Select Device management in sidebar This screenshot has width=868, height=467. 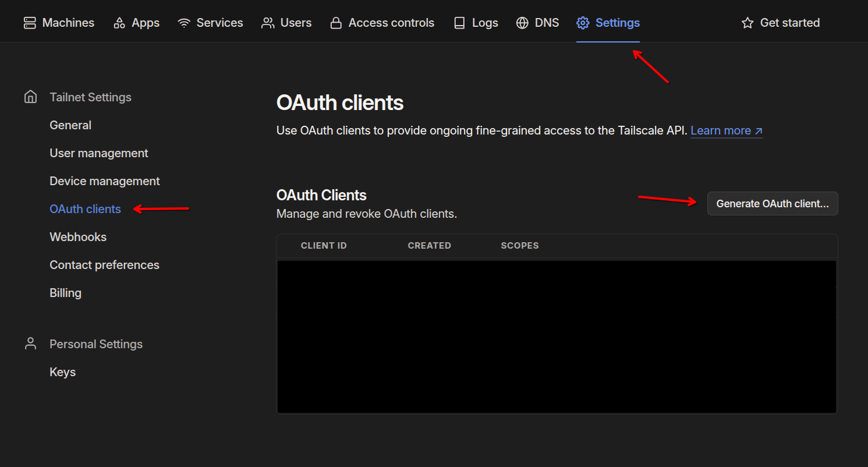(105, 181)
